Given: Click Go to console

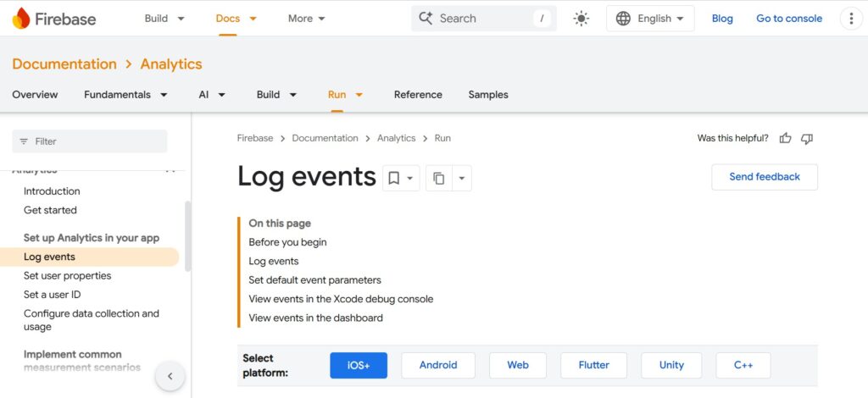Looking at the screenshot, I should [x=789, y=19].
